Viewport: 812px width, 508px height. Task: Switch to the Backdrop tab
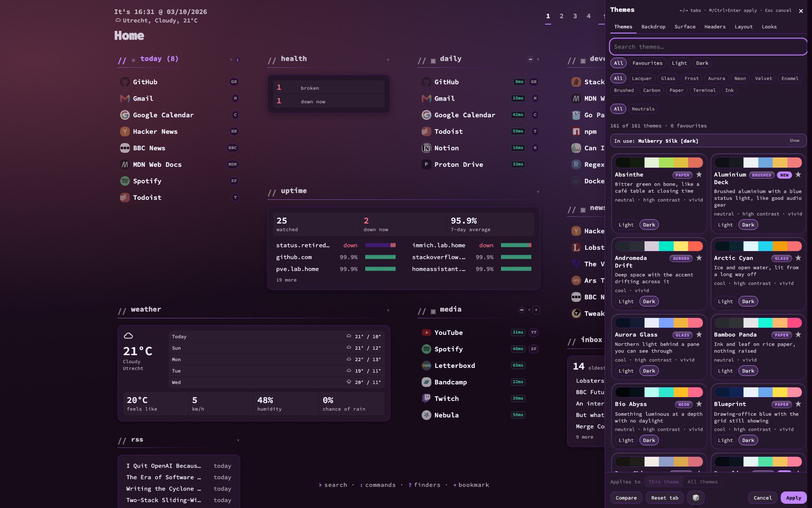[x=653, y=27]
